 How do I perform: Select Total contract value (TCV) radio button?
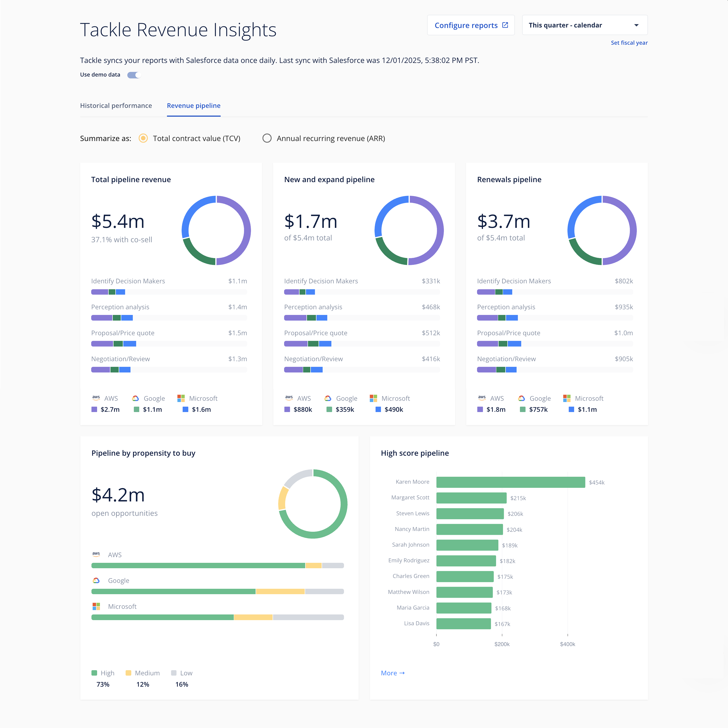coord(143,138)
